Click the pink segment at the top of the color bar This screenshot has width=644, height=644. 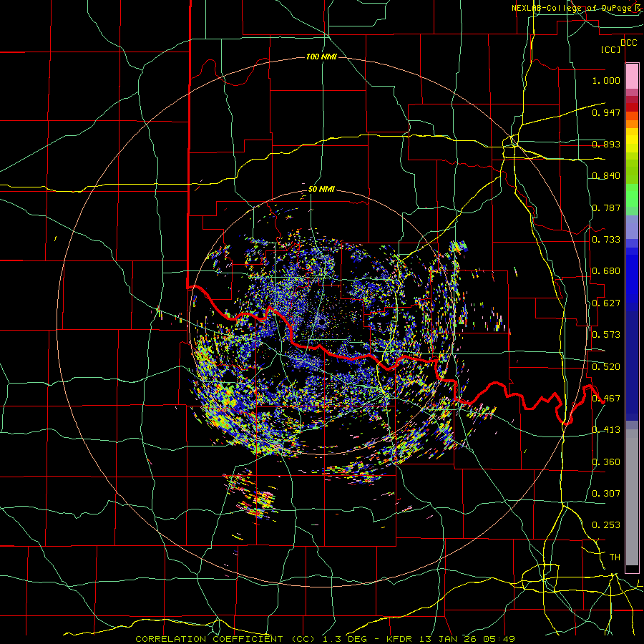(x=632, y=77)
